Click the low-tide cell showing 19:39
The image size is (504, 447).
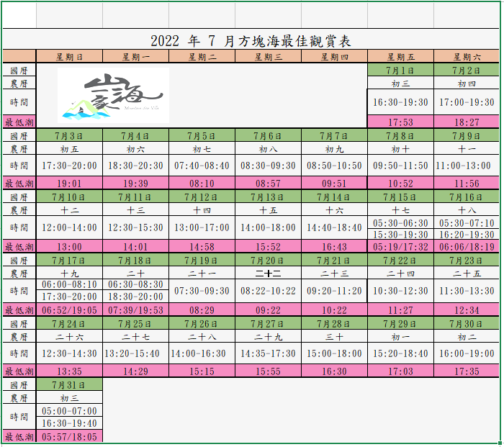tap(136, 184)
